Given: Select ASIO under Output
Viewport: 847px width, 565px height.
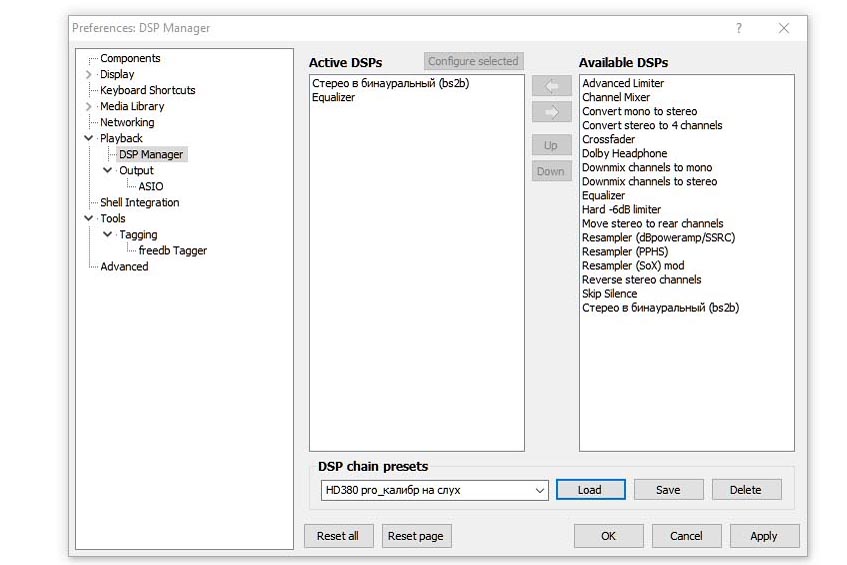Looking at the screenshot, I should pos(151,186).
